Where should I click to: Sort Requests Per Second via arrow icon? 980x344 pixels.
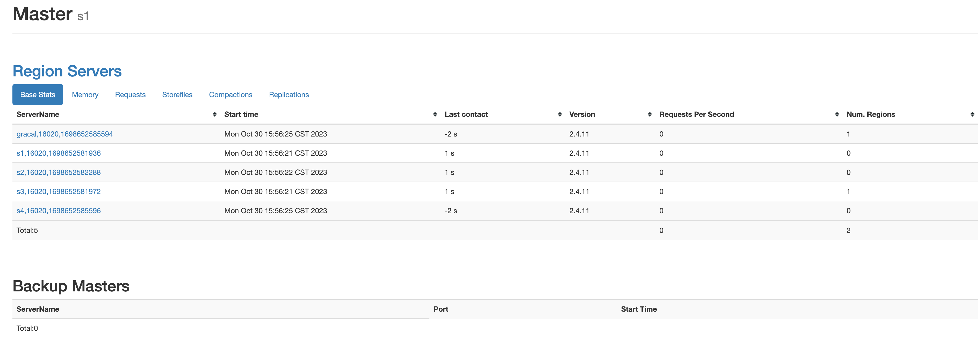click(837, 114)
